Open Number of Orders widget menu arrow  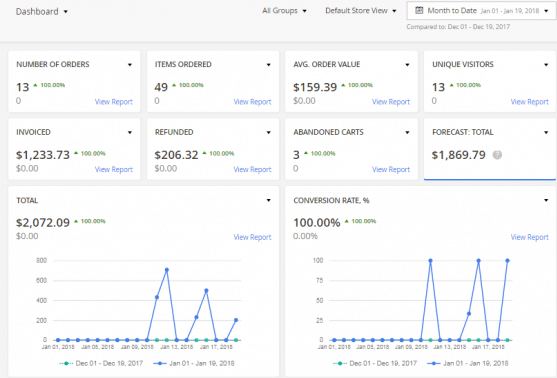click(x=130, y=65)
